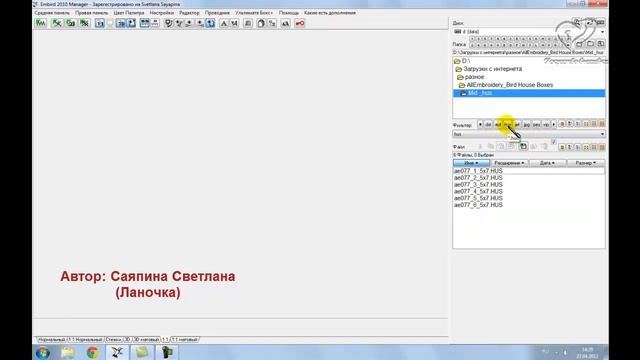The width and height of the screenshot is (640, 360).
Task: Open File Explorer from the taskbar
Action: (x=68, y=352)
